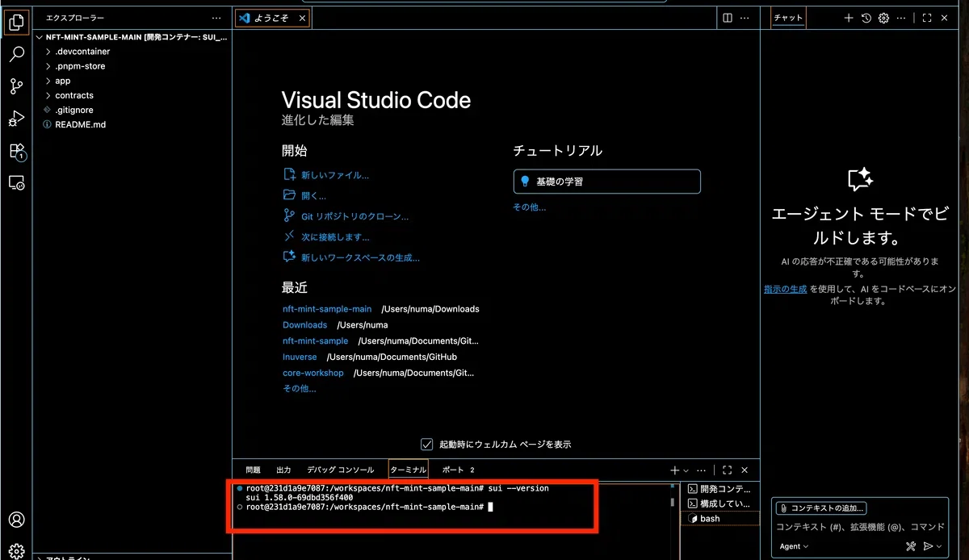The height and width of the screenshot is (560, 969).
Task: Select the bash terminal entry
Action: (x=720, y=518)
